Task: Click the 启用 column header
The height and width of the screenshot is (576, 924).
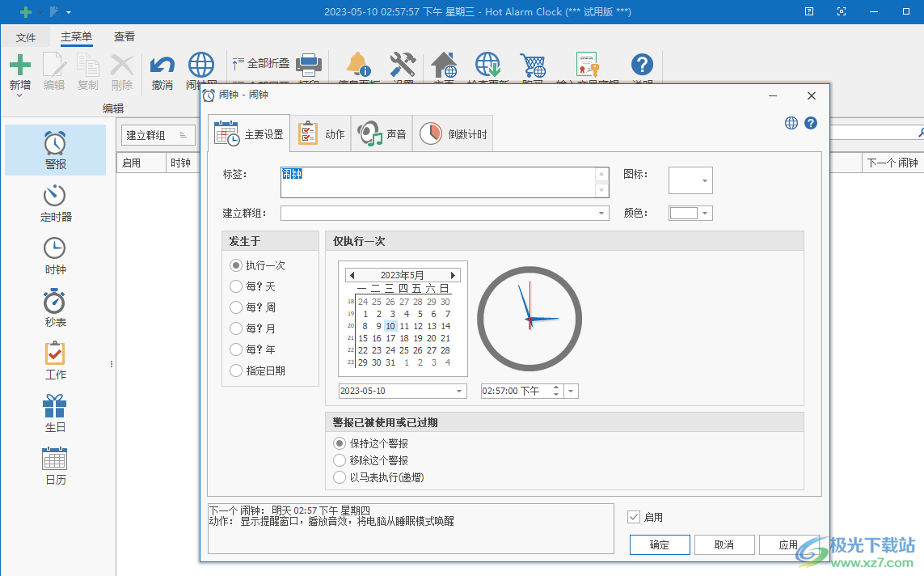Action: (x=141, y=163)
